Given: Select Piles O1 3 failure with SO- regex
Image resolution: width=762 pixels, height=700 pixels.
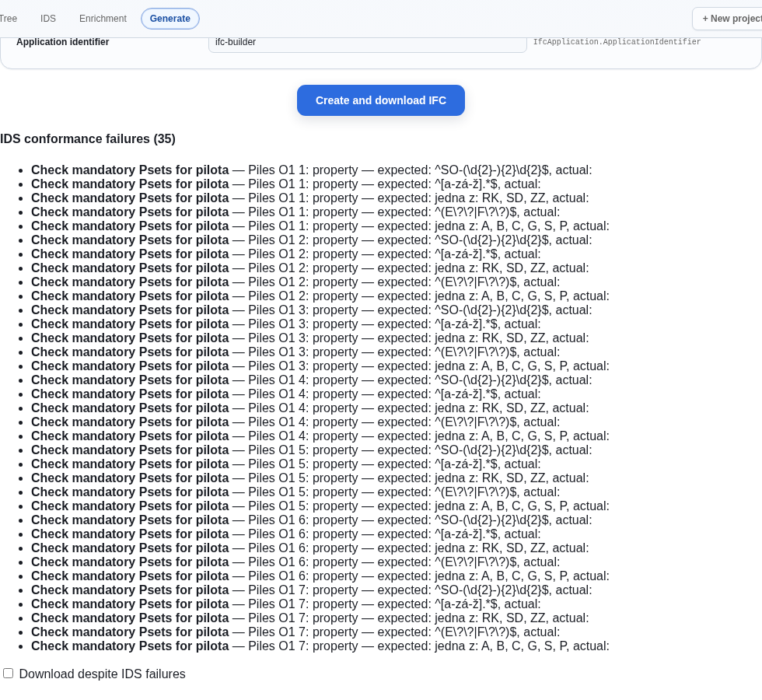Looking at the screenshot, I should click(312, 310).
